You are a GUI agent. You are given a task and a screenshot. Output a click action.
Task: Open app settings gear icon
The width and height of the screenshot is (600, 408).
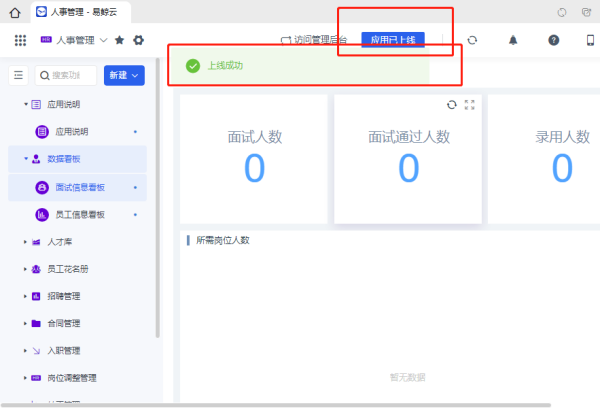(x=139, y=40)
